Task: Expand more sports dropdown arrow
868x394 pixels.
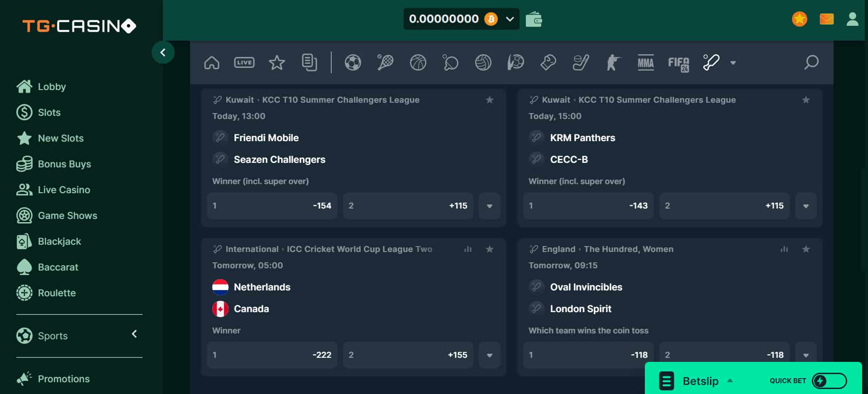Action: 733,63
